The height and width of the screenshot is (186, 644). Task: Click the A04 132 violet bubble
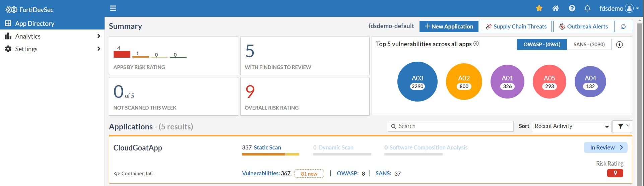click(590, 81)
